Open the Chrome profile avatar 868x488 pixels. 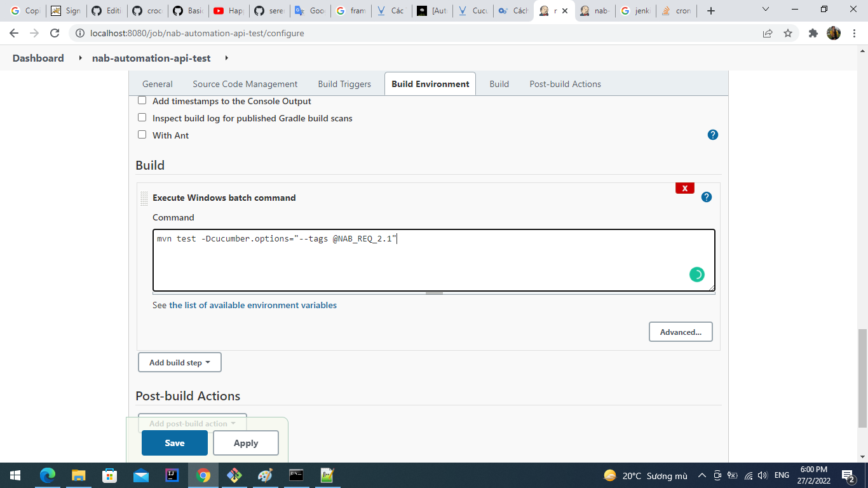[x=834, y=33]
